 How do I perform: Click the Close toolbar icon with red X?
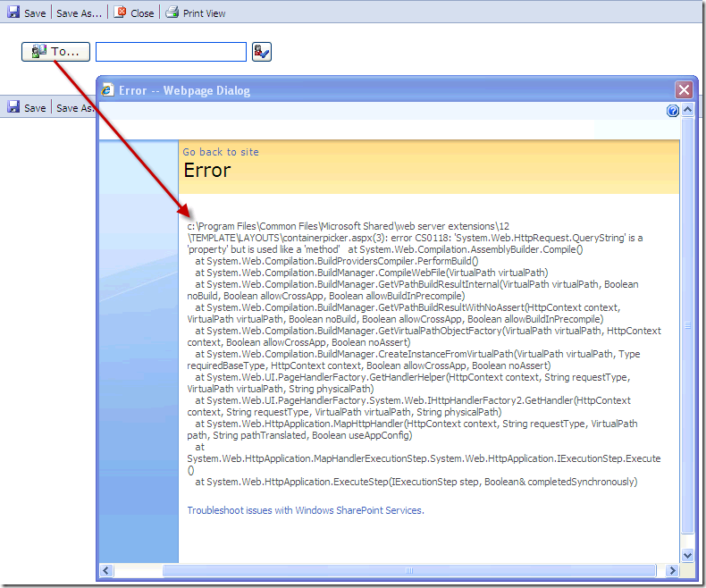coord(120,13)
